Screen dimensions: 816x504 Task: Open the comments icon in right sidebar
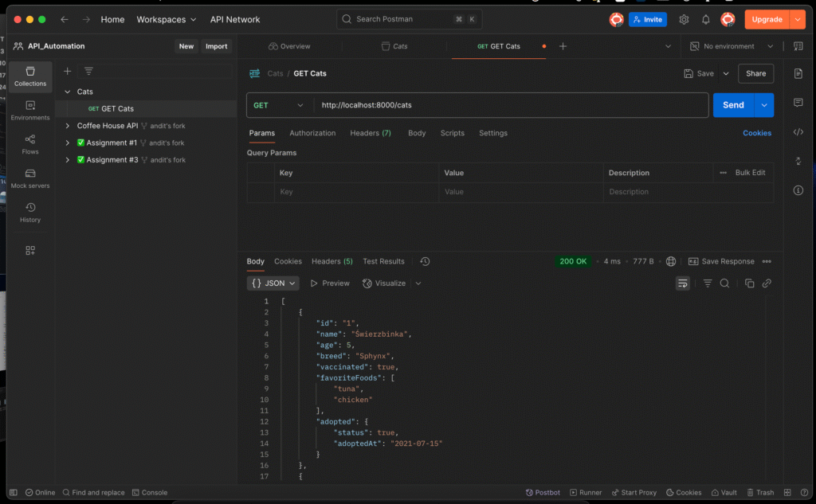click(x=798, y=103)
